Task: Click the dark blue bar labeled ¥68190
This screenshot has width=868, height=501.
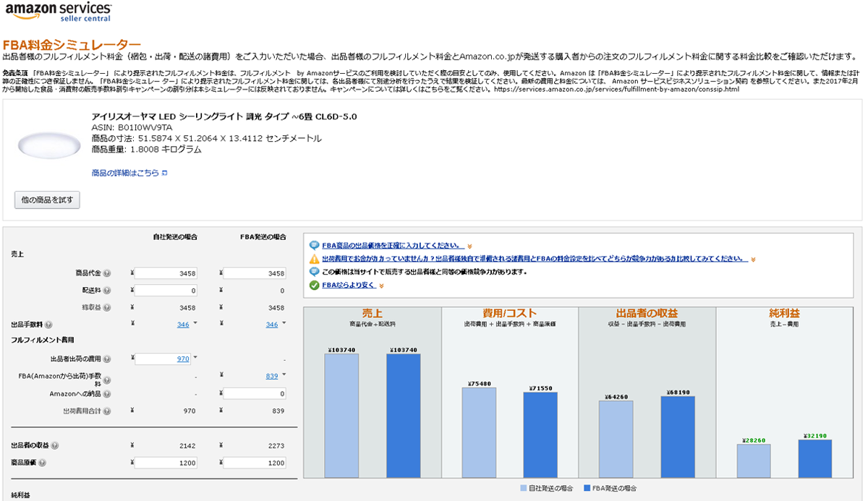Action: tap(677, 437)
